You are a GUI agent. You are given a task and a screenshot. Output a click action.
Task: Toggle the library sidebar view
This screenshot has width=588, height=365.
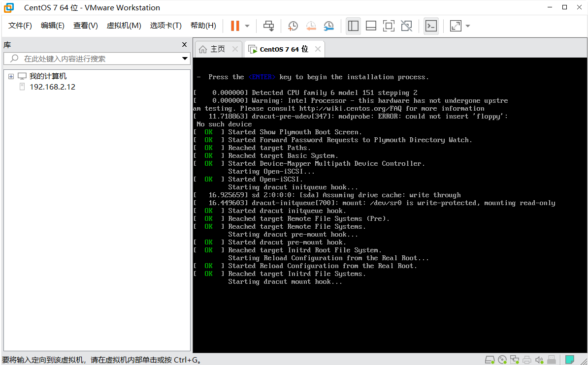(x=353, y=26)
